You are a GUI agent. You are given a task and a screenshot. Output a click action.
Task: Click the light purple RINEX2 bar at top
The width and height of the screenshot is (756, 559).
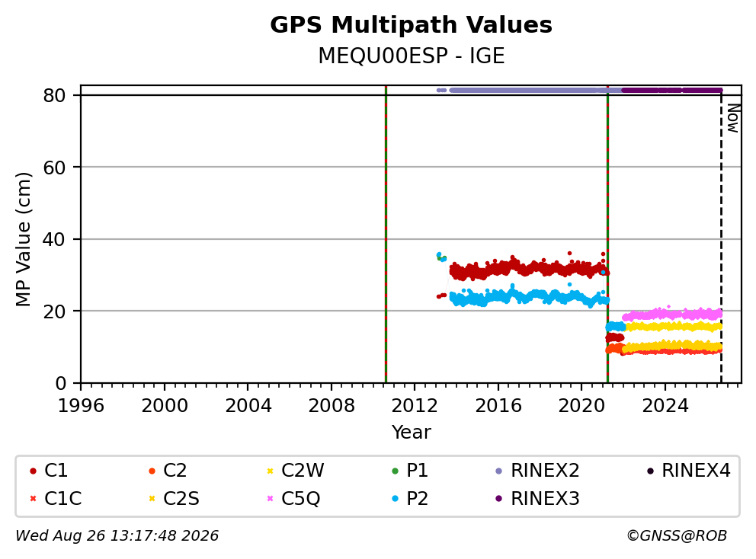[x=535, y=90]
